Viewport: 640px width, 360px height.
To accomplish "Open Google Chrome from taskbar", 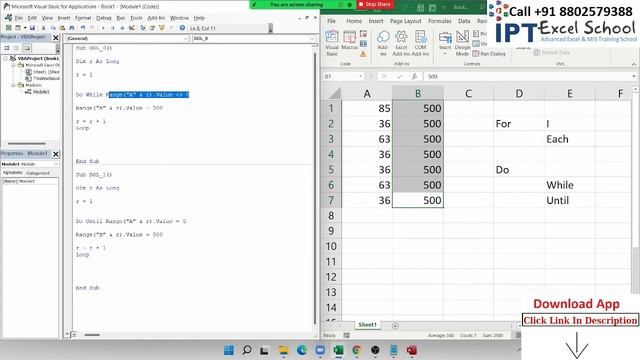I will (357, 350).
